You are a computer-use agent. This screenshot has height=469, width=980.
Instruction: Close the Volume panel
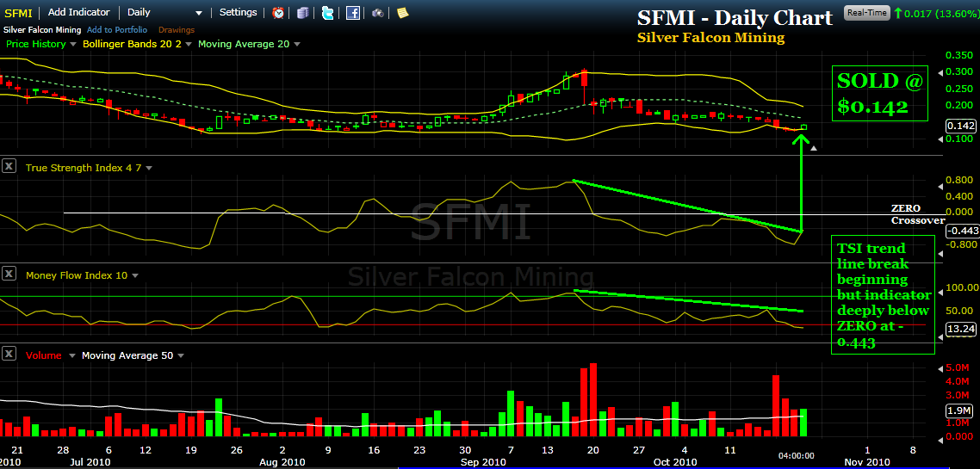pos(9,354)
